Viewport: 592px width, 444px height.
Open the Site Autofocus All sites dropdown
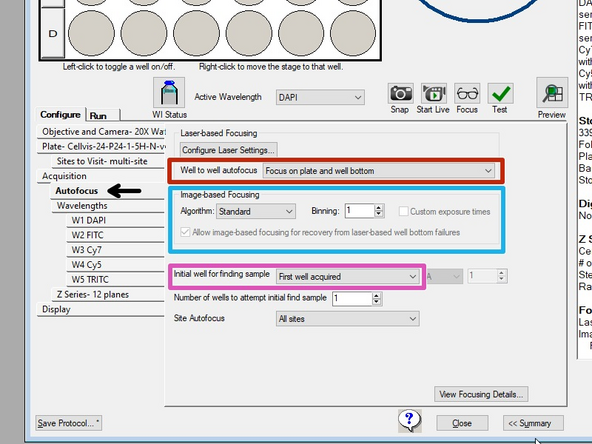point(347,319)
